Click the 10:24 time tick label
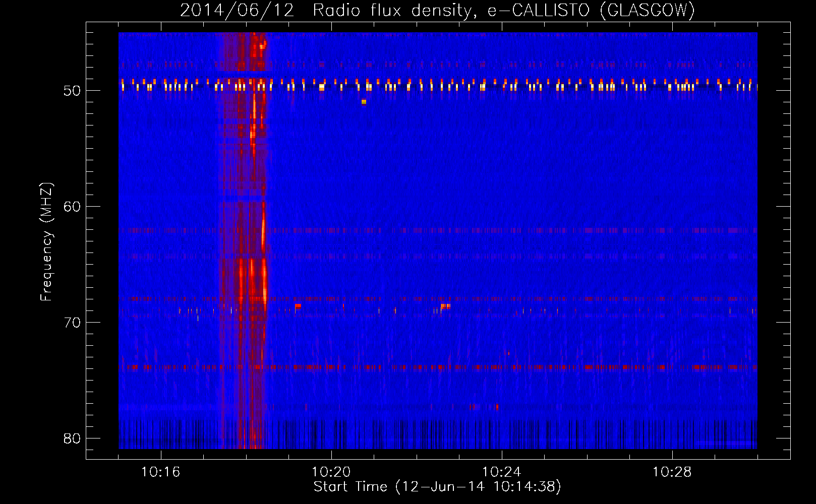This screenshot has width=816, height=504. [x=502, y=472]
